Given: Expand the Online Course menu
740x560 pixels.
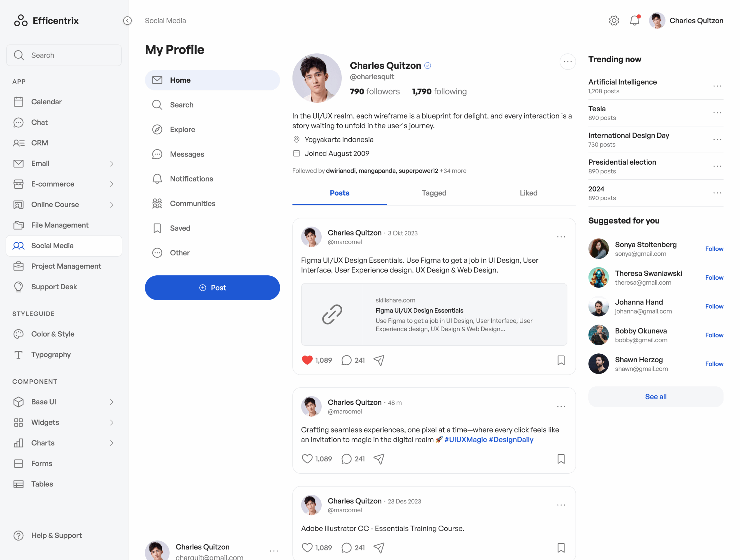Looking at the screenshot, I should 111,204.
